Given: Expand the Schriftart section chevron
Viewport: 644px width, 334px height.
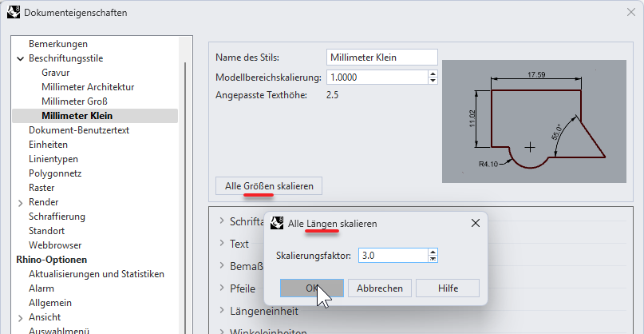Looking at the screenshot, I should point(222,221).
